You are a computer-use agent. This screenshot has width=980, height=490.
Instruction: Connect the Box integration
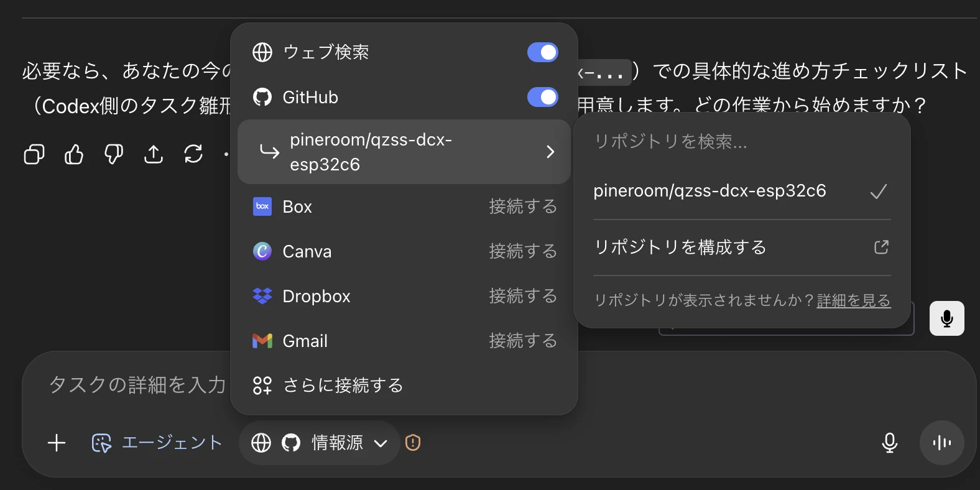pyautogui.click(x=522, y=206)
